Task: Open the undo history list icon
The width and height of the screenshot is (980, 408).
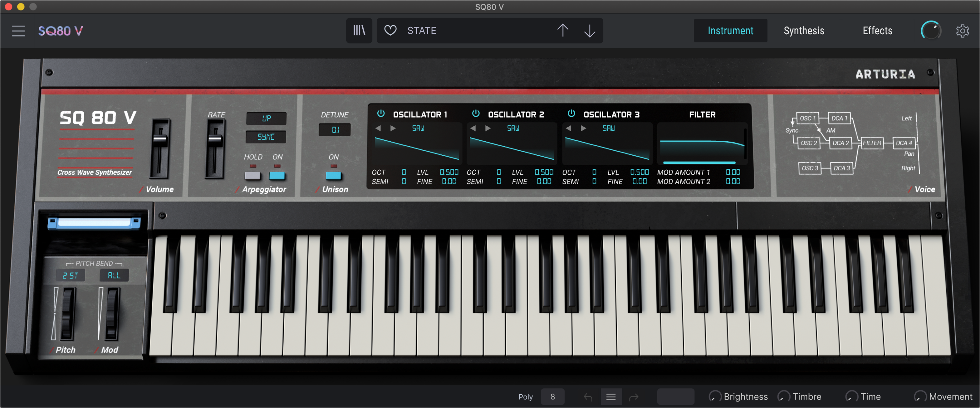Action: coord(611,397)
